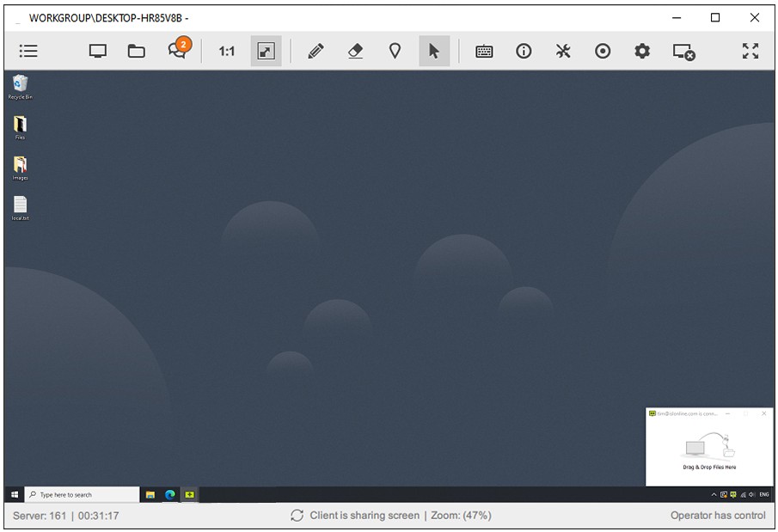The image size is (778, 532).
Task: Open chat with 2 unread messages
Action: (178, 51)
